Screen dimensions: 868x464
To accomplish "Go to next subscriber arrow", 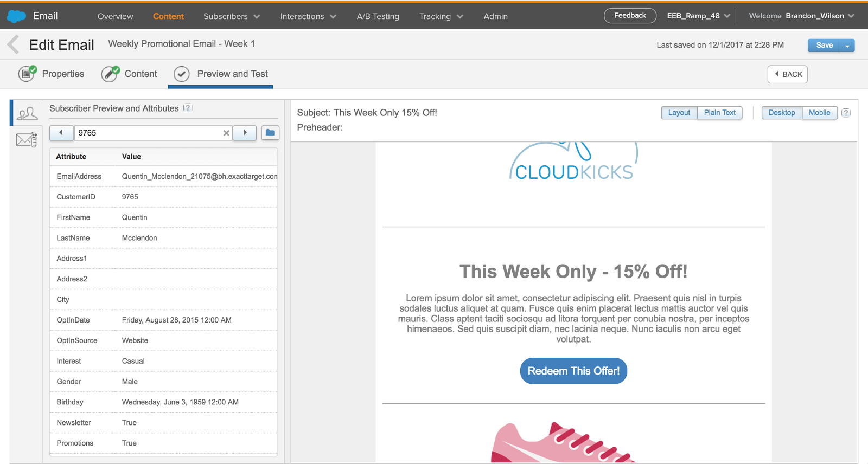I will (x=245, y=133).
